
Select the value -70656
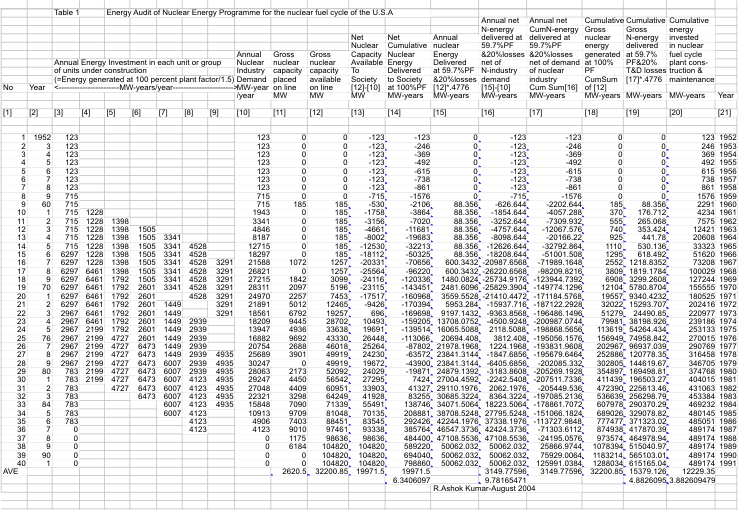coord(419,263)
